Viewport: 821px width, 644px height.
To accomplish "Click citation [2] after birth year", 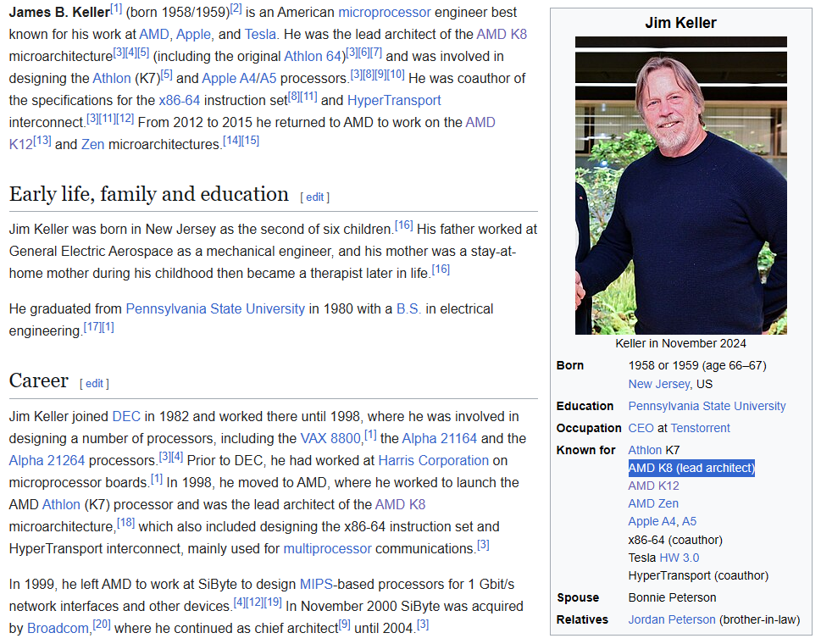I will point(236,9).
